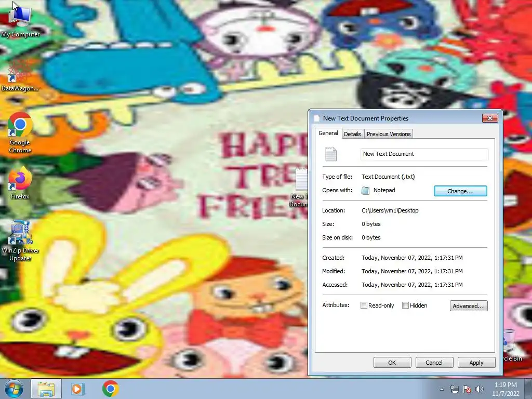Click the Change... button for Opens with
The image size is (532, 399).
(x=460, y=191)
